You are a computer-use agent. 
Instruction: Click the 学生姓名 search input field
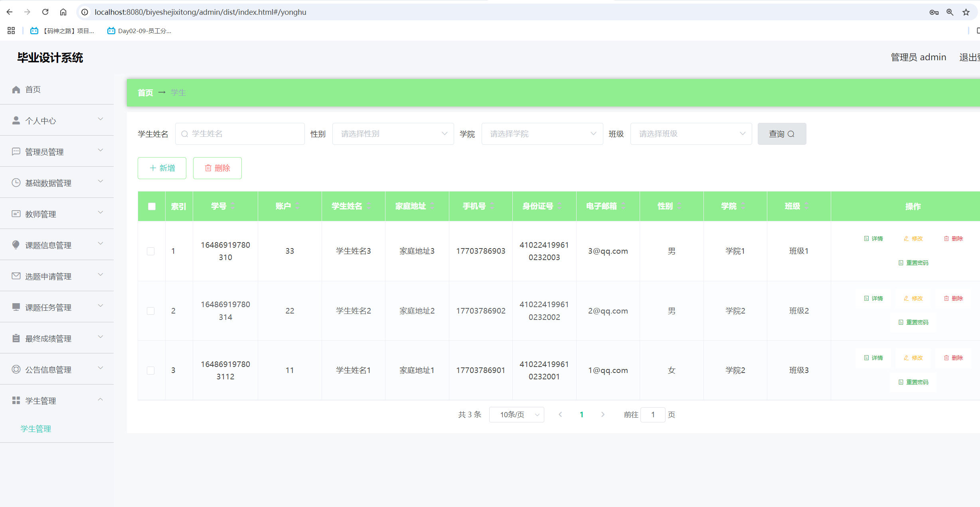pos(243,134)
